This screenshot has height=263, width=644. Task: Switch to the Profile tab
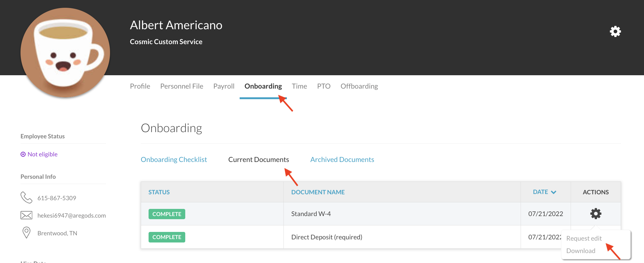pyautogui.click(x=140, y=86)
